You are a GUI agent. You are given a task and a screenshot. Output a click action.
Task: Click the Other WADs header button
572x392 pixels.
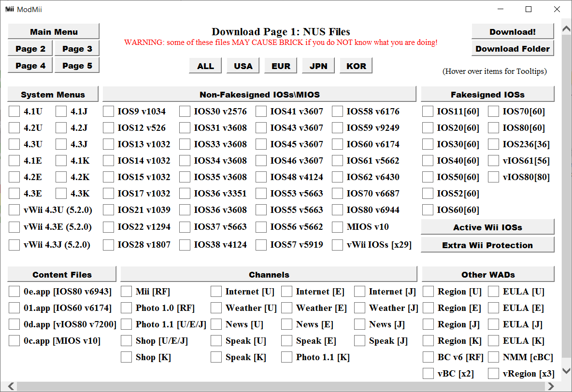point(488,274)
